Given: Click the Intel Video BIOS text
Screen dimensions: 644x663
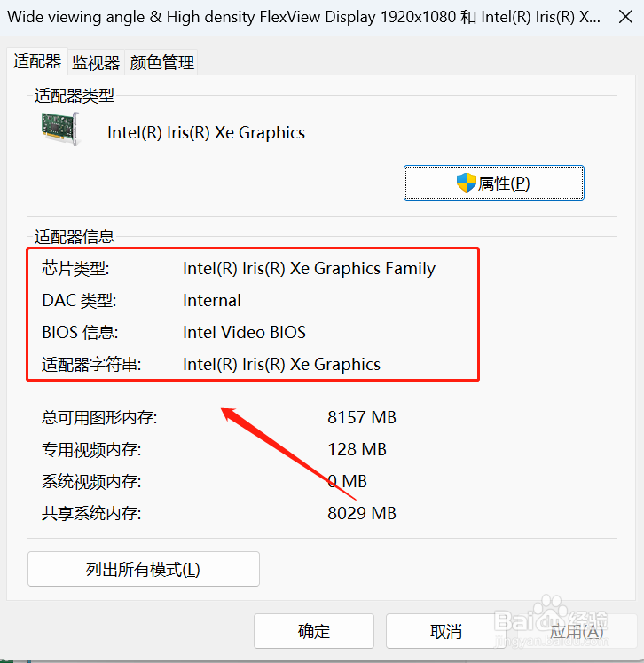Looking at the screenshot, I should [244, 332].
